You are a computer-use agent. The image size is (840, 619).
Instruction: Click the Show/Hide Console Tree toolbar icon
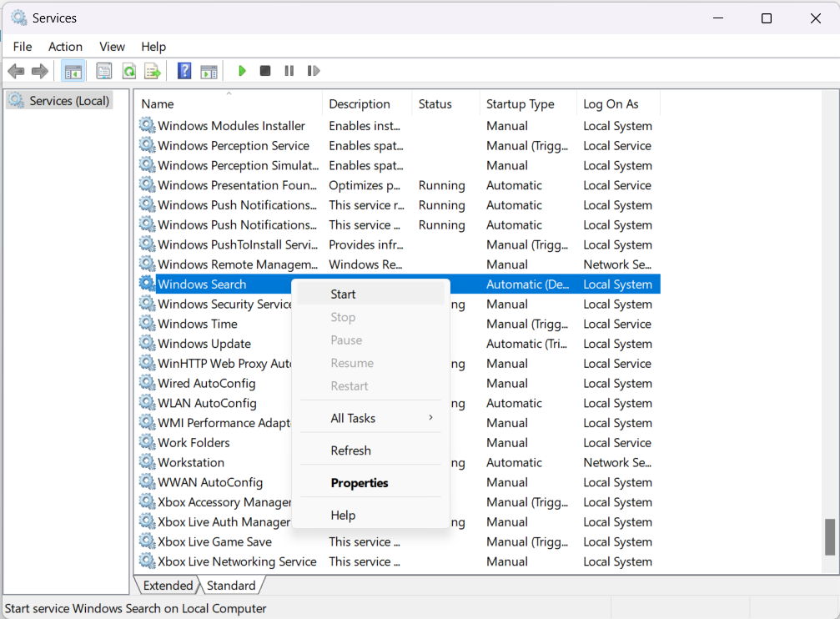(x=73, y=71)
